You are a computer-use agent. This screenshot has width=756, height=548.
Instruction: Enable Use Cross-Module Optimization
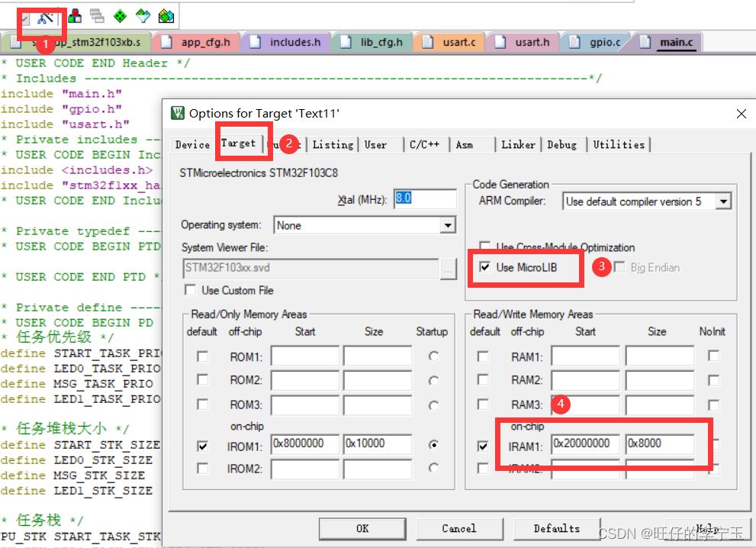[485, 246]
